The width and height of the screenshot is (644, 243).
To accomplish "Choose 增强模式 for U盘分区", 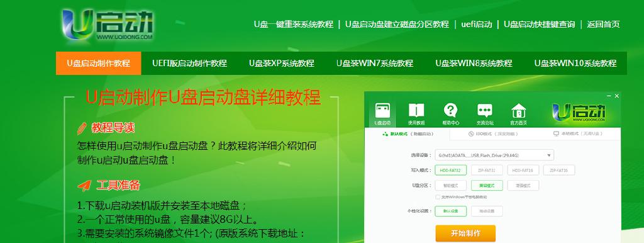I will (x=523, y=186).
